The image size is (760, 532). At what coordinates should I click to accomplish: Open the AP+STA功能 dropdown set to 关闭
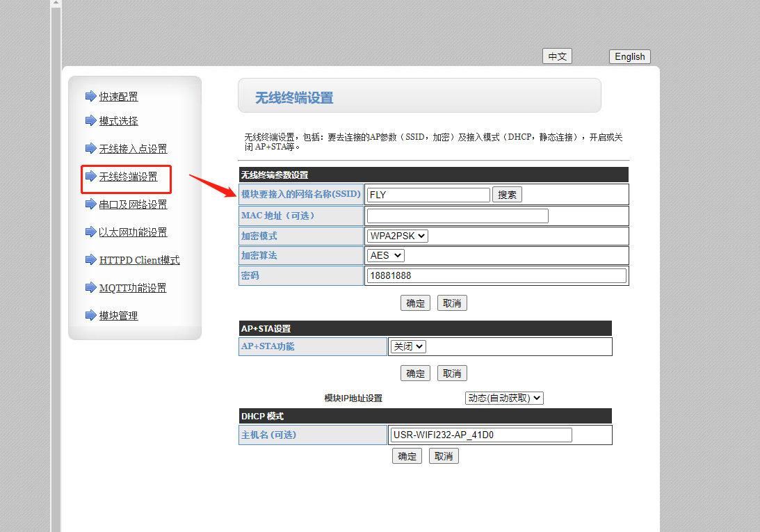pos(408,346)
